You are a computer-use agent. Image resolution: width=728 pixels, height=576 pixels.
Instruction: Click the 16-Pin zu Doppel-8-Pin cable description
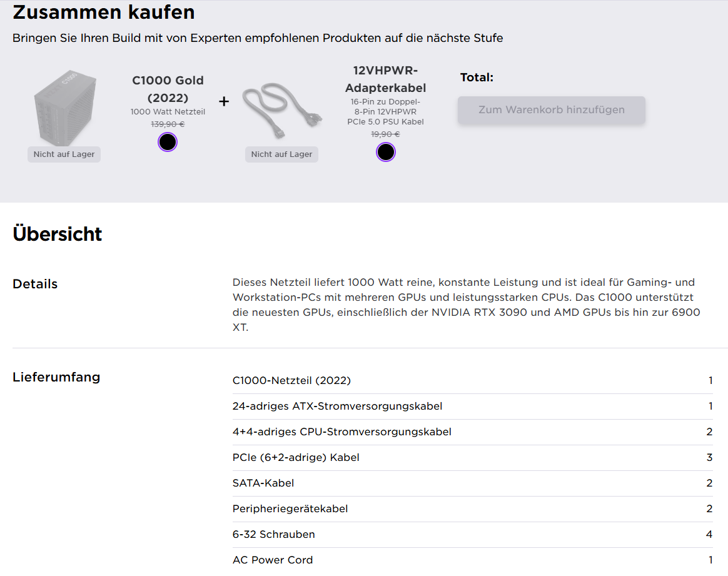pyautogui.click(x=385, y=112)
